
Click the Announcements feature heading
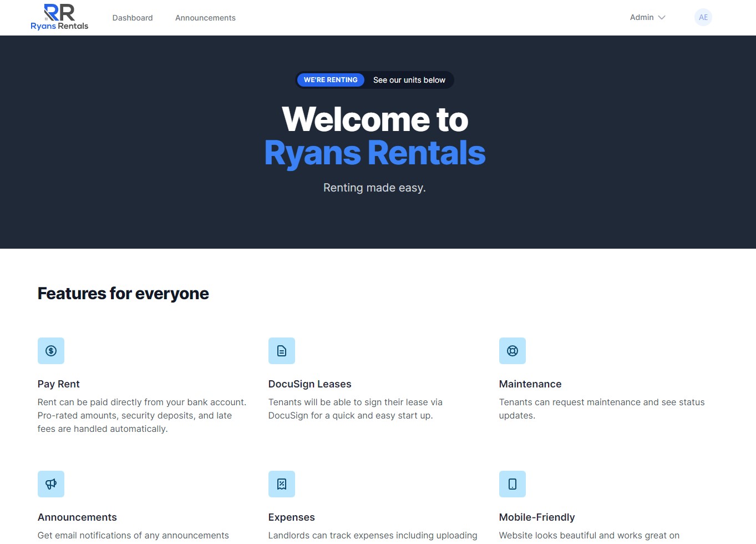(77, 517)
